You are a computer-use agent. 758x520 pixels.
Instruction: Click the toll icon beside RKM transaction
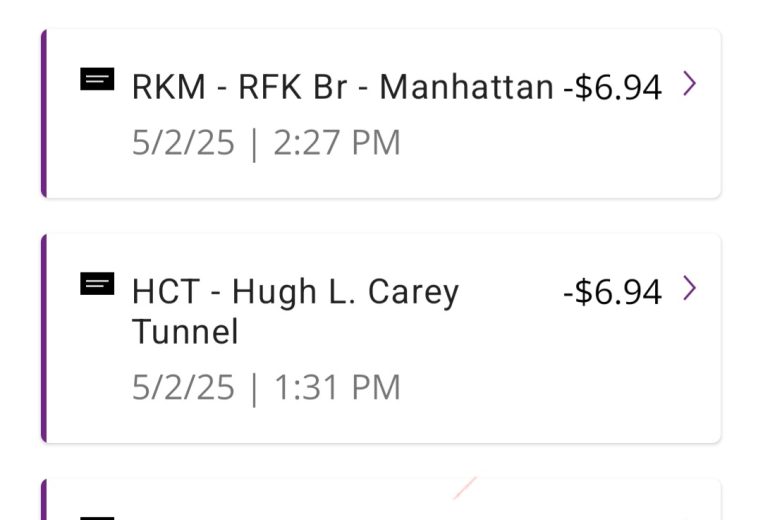pos(97,79)
